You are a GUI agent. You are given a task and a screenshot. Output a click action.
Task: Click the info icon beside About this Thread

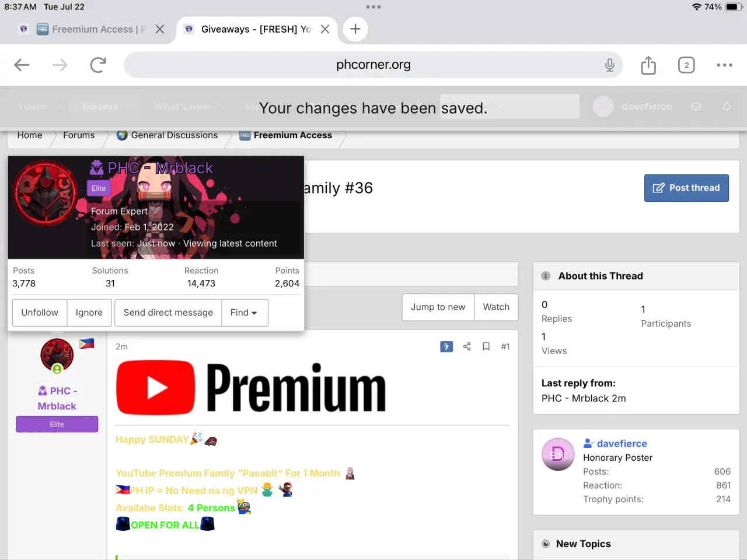pyautogui.click(x=546, y=276)
